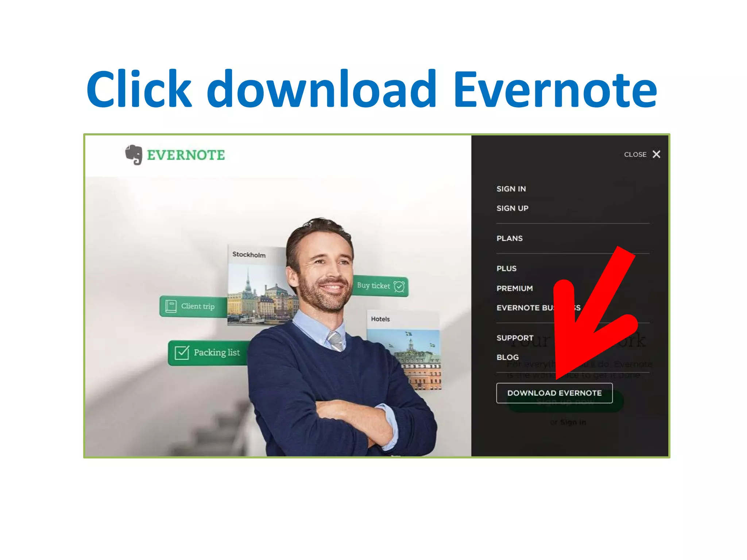This screenshot has width=747, height=560.
Task: Click the dimmed Sign in link below
Action: (x=573, y=422)
